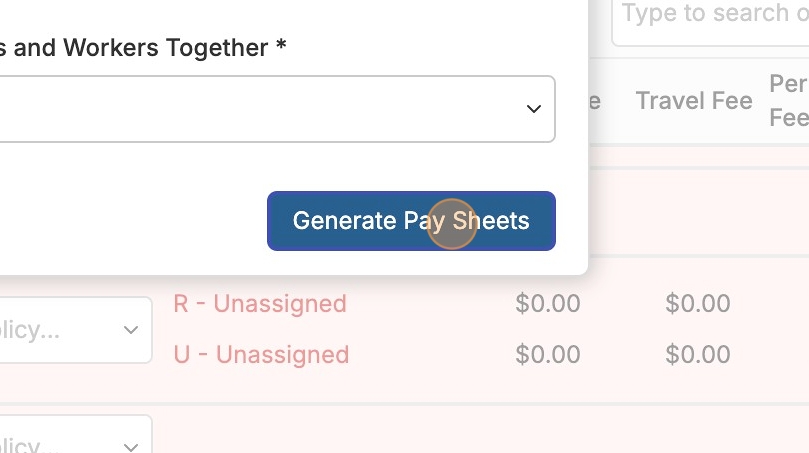
Task: Click column header left of Travel Fee
Action: [x=594, y=100]
